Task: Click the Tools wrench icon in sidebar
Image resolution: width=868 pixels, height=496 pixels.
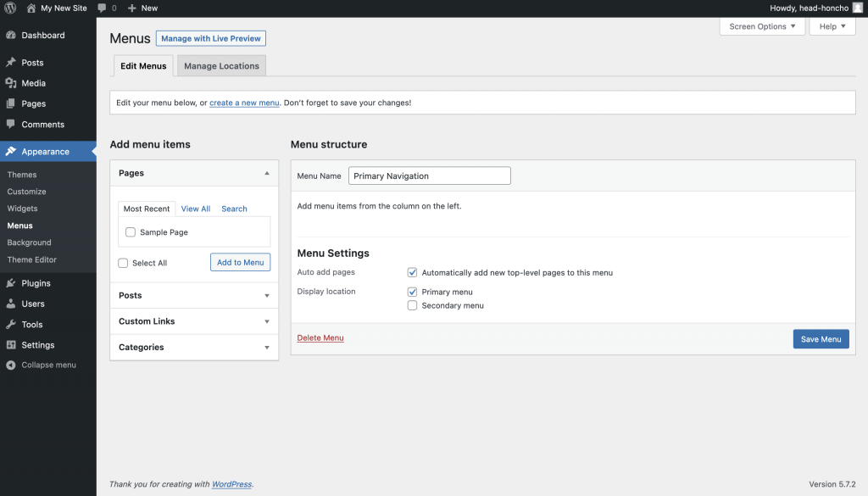Action: point(11,325)
